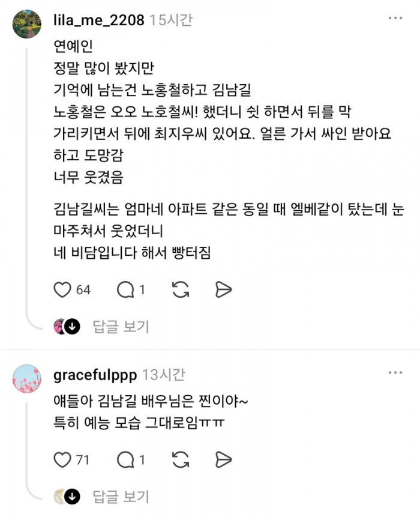Screen dimensions: 420x517
Task: Open the post text starting with 연예인
Action: pos(229,150)
